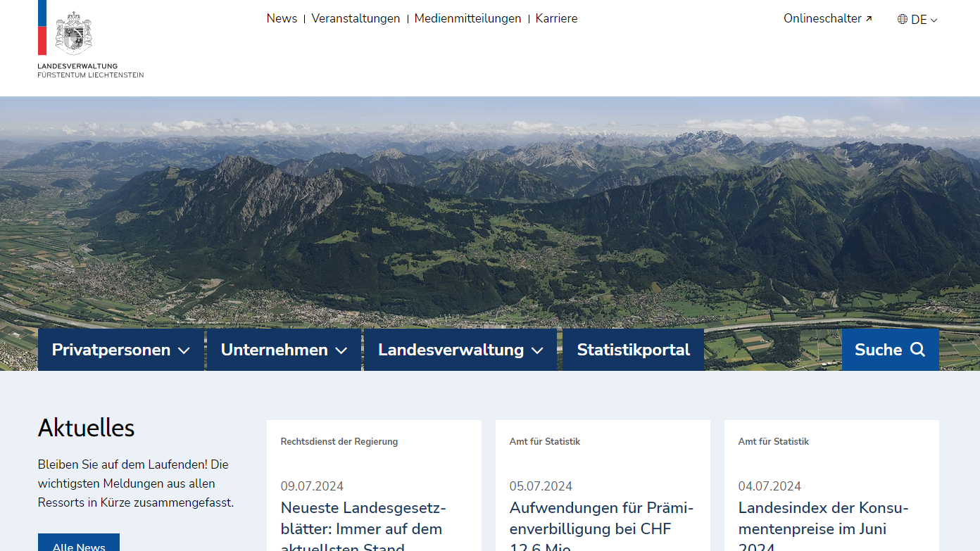Image resolution: width=980 pixels, height=551 pixels.
Task: Click the external link arrow beside Onlineschalter
Action: 869,18
